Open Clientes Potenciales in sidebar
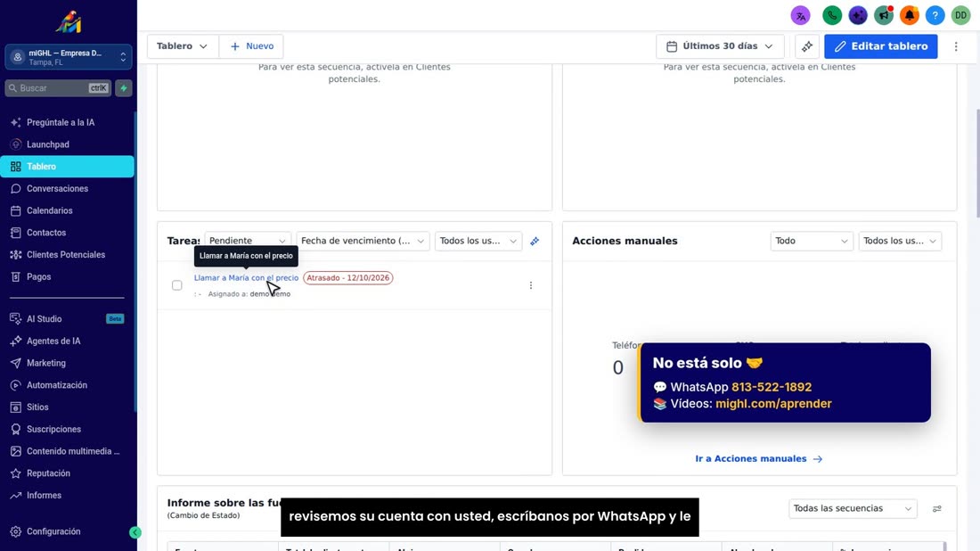Screen dimensions: 980x551 click(x=67, y=255)
